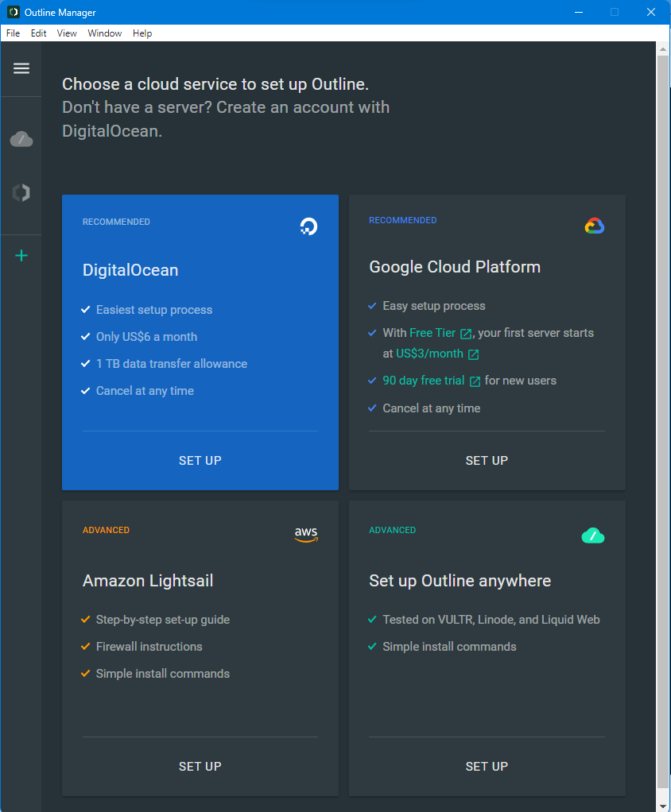Select the cloud provider icon in the sidebar

pos(21,138)
